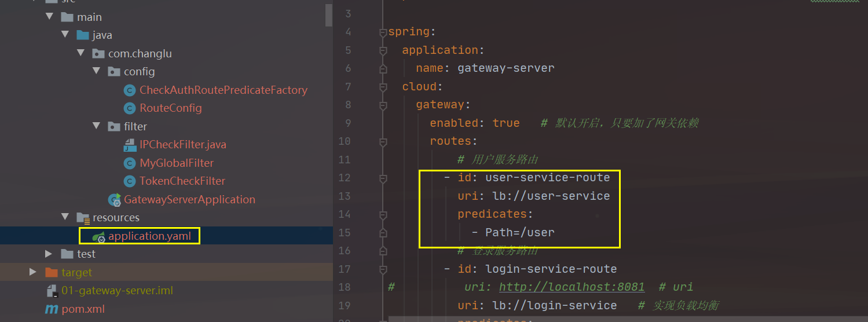Click the application.yaml Spring config icon

click(98, 236)
